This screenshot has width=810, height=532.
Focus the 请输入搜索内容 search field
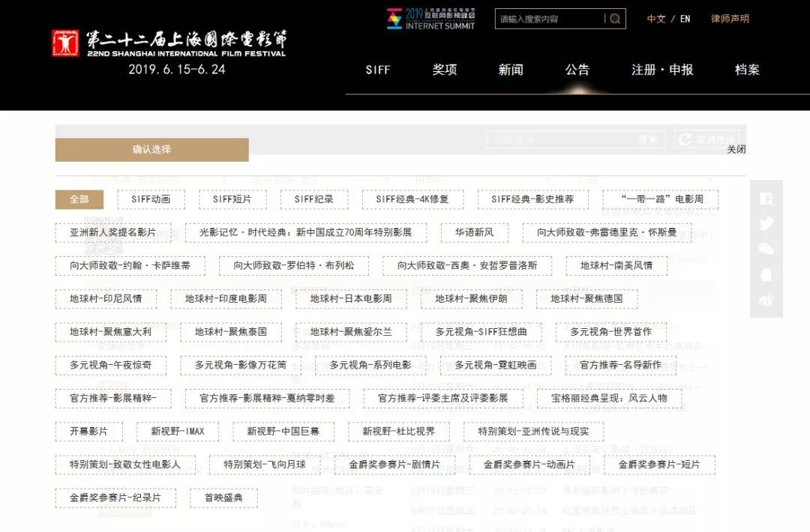pos(550,19)
